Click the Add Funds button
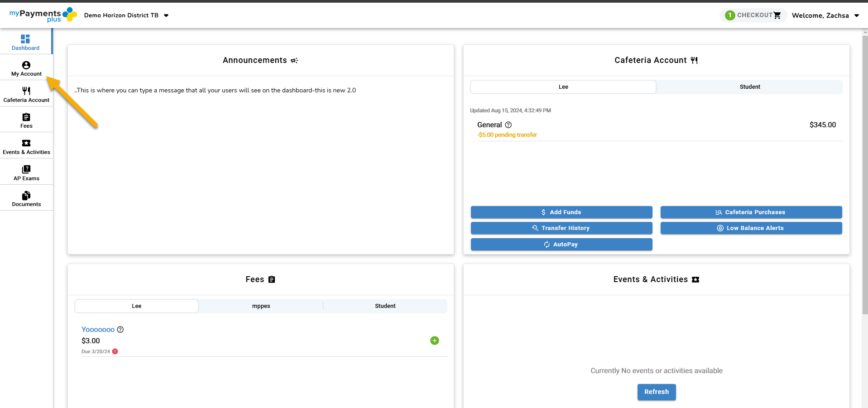Viewport: 868px width, 408px height. 561,212
